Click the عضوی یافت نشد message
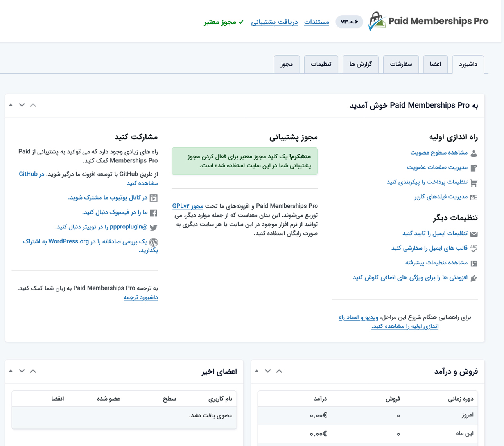 point(211,416)
